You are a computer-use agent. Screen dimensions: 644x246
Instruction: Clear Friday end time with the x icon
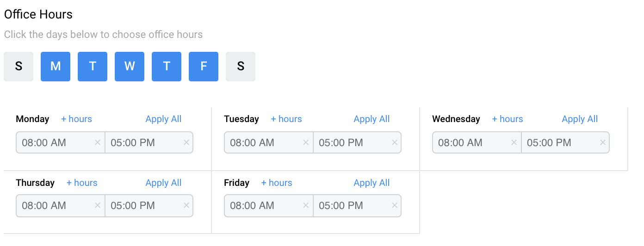click(395, 205)
